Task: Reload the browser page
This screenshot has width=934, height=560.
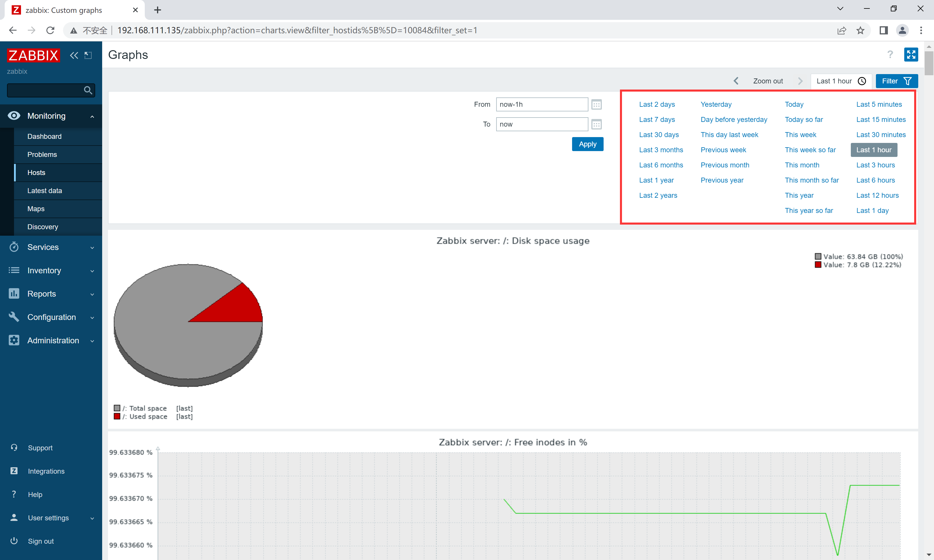Action: 50,30
